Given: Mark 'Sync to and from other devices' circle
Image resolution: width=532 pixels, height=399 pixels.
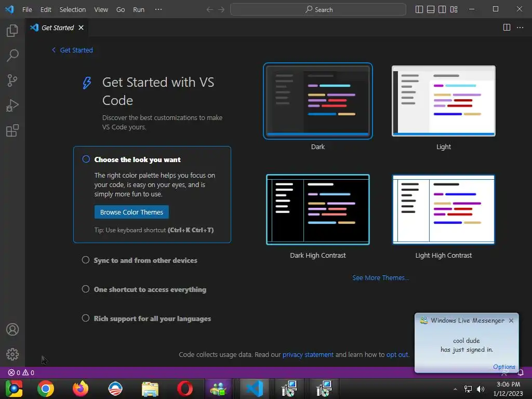Looking at the screenshot, I should coord(86,260).
